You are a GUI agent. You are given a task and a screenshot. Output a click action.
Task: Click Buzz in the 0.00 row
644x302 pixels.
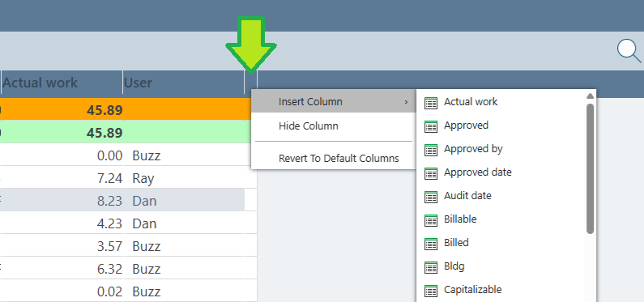pos(146,155)
